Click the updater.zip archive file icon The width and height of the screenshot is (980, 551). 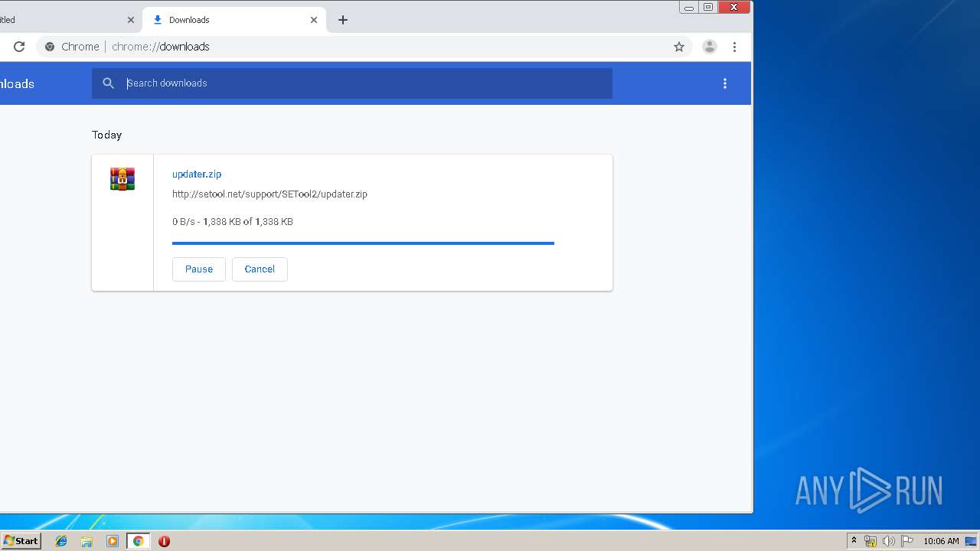pos(122,179)
